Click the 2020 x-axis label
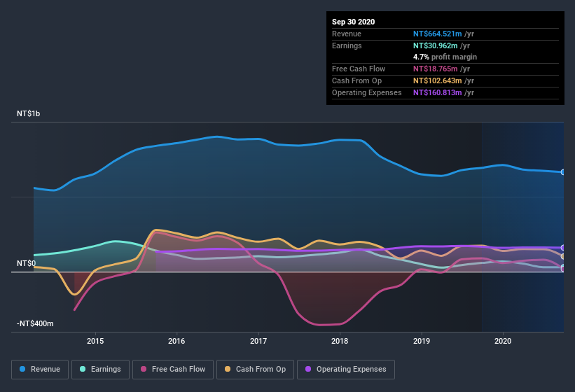This screenshot has height=392, width=575. tap(503, 341)
